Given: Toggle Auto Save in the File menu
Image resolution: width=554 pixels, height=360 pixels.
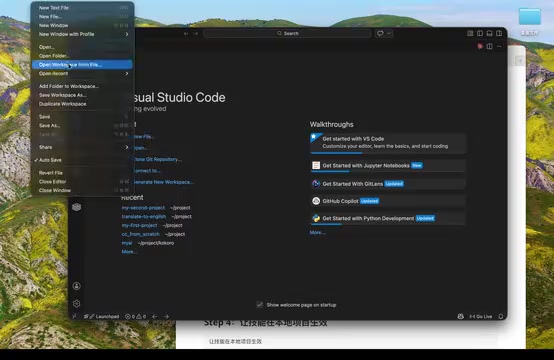Looking at the screenshot, I should 82,160.
